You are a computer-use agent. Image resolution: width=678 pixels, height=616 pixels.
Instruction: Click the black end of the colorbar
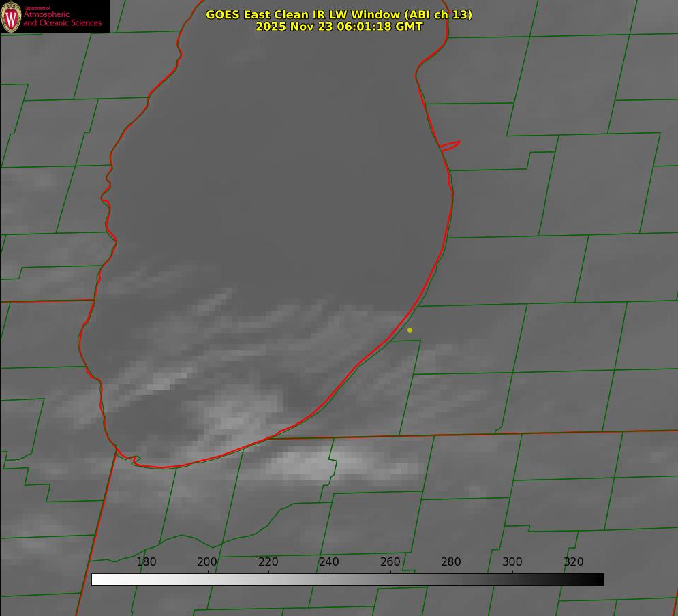598,579
